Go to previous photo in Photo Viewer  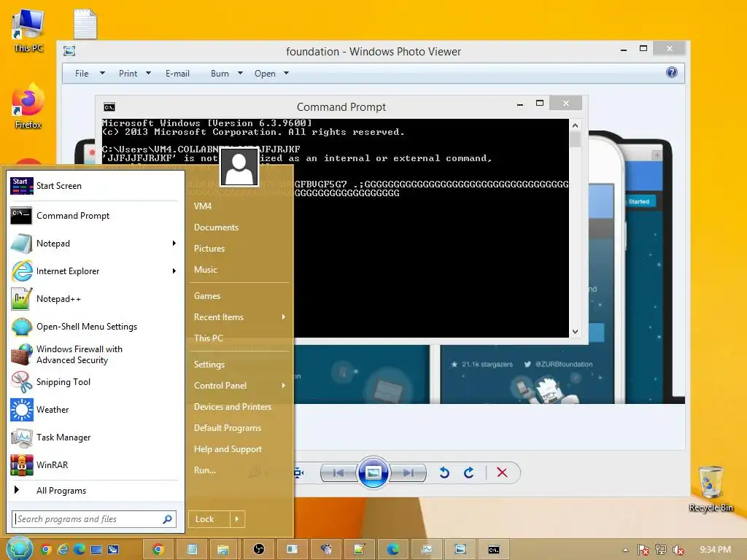tap(338, 472)
